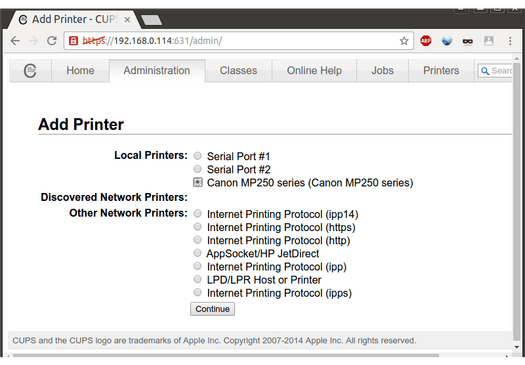Image resolution: width=525 pixels, height=365 pixels.
Task: Click the insecure HTTPS lock warning icon
Action: click(x=73, y=41)
